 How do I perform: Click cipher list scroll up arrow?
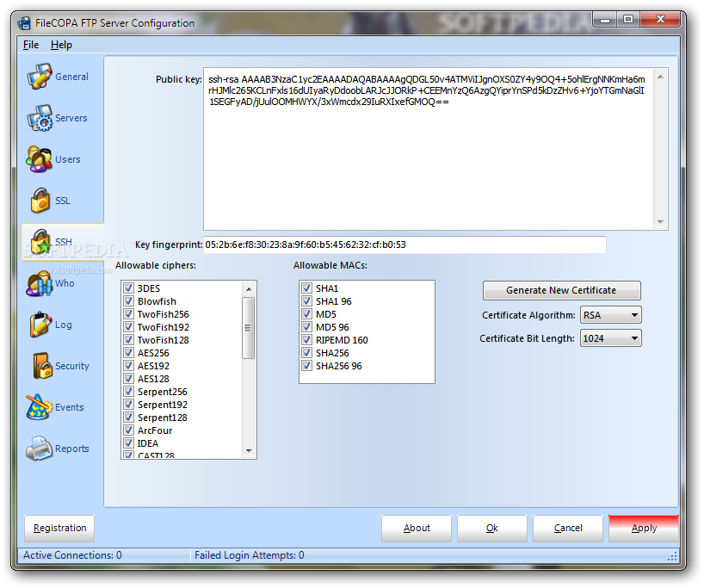[249, 289]
